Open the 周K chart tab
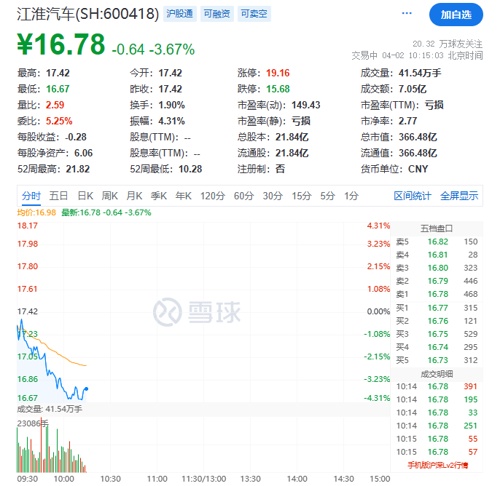This screenshot has height=486, width=500. coord(110,196)
